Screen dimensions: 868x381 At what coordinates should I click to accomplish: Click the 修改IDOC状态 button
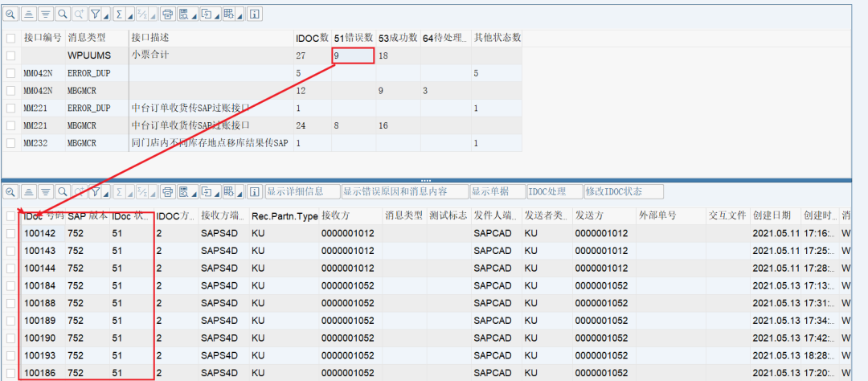(x=624, y=191)
